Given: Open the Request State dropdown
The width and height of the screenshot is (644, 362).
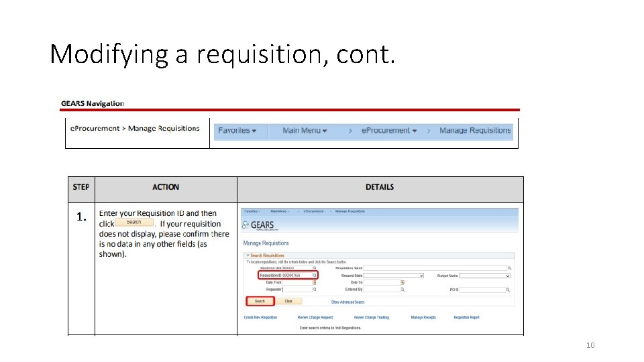Looking at the screenshot, I should 394,276.
